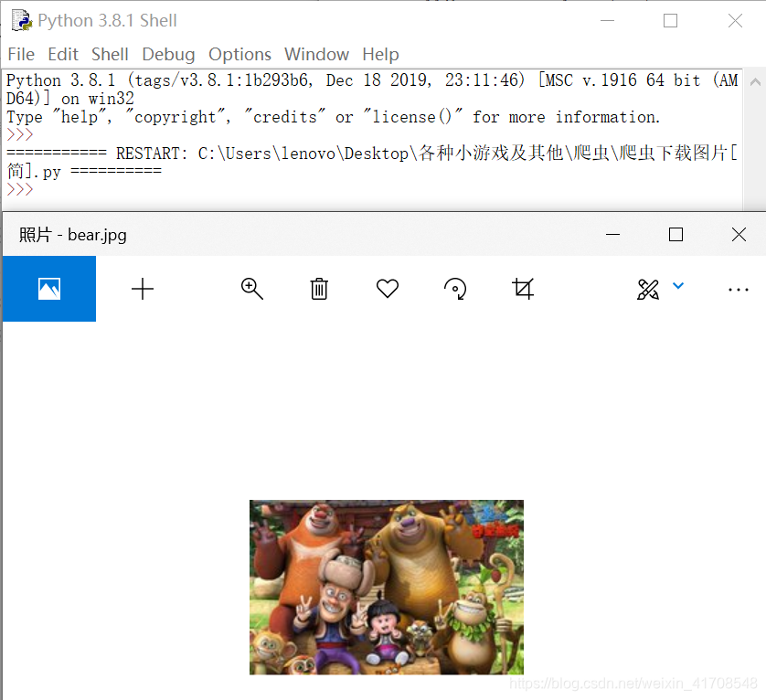
Task: Open the See more ellipsis menu
Action: pyautogui.click(x=739, y=290)
